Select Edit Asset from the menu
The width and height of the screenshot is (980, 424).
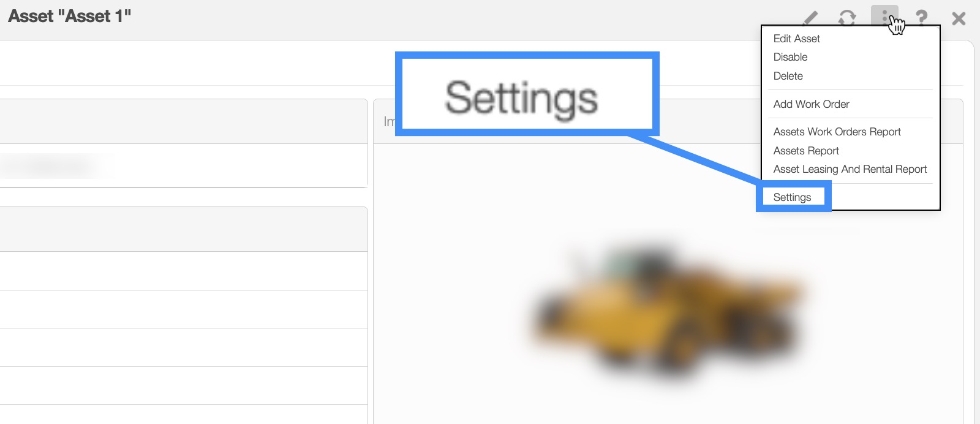point(796,39)
